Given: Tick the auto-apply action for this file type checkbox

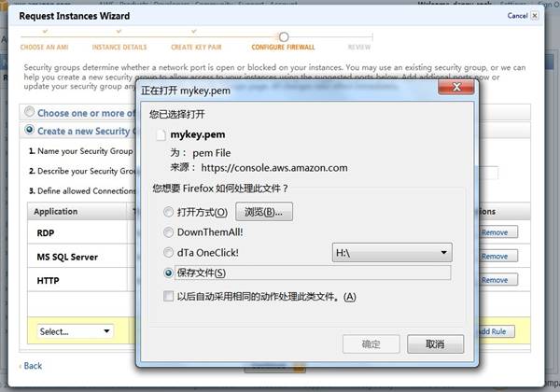Looking at the screenshot, I should [168, 297].
